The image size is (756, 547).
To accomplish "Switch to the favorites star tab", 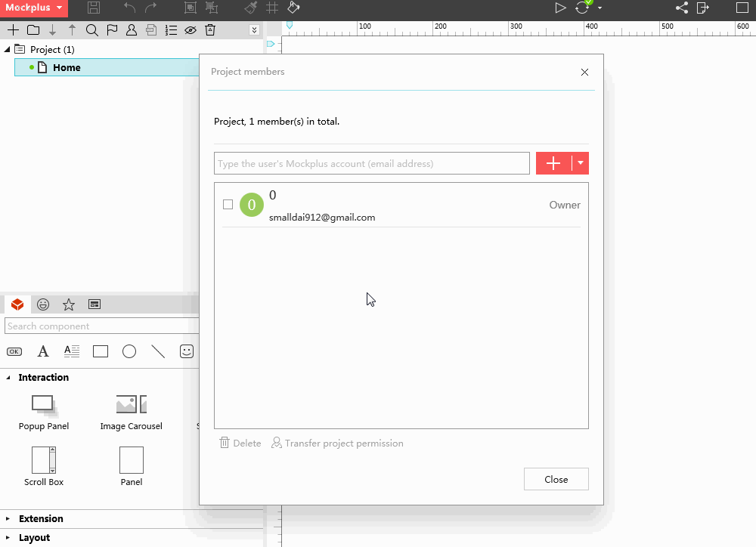I will tap(69, 304).
